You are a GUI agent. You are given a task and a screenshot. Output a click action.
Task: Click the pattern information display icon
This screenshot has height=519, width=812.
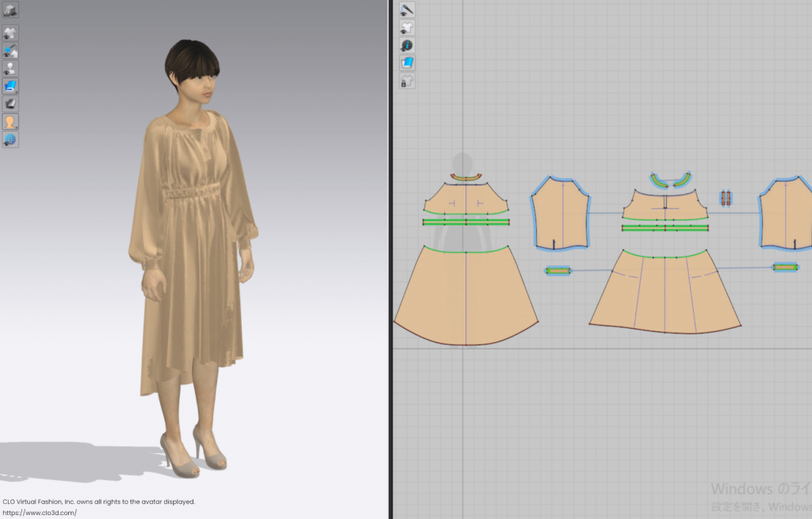click(407, 45)
